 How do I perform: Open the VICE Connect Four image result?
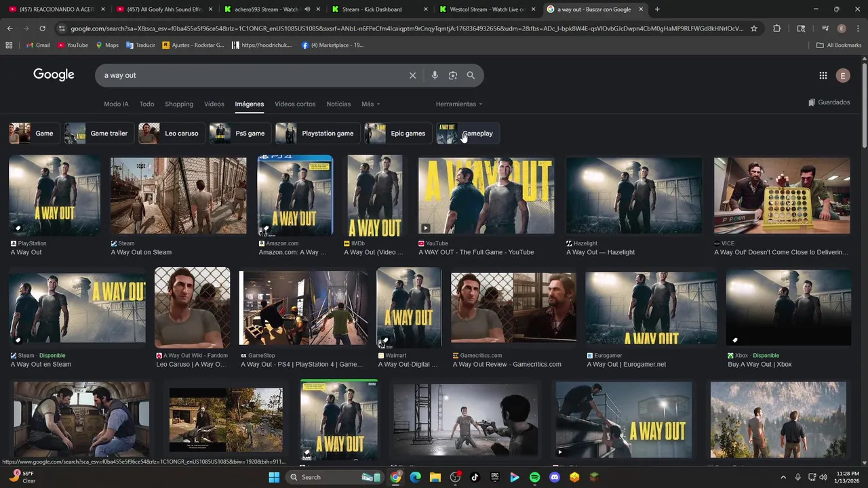click(782, 195)
